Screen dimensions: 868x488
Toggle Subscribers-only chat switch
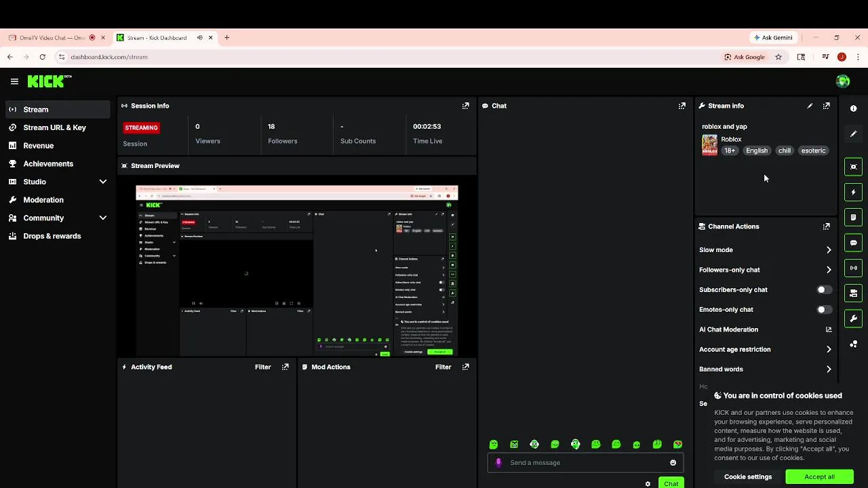(x=824, y=289)
